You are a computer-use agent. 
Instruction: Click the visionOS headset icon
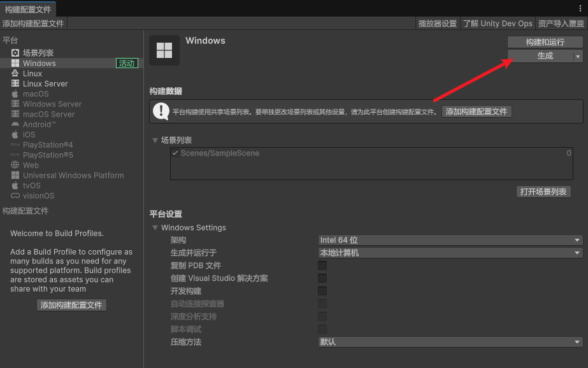pyautogui.click(x=15, y=195)
